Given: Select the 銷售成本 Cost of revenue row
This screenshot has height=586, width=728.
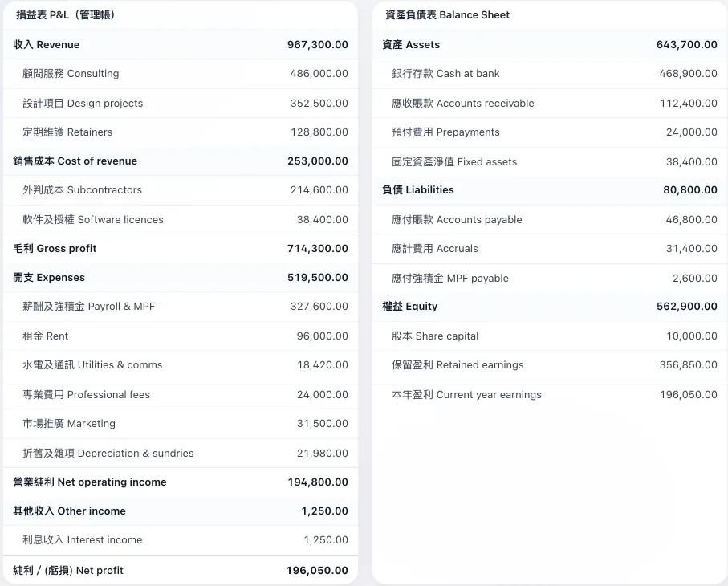Looking at the screenshot, I should (181, 161).
